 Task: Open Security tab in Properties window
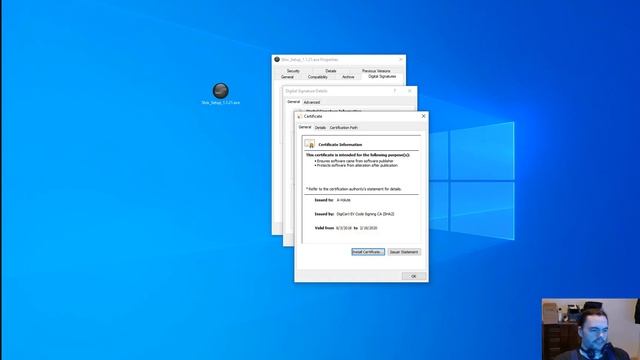[x=293, y=71]
